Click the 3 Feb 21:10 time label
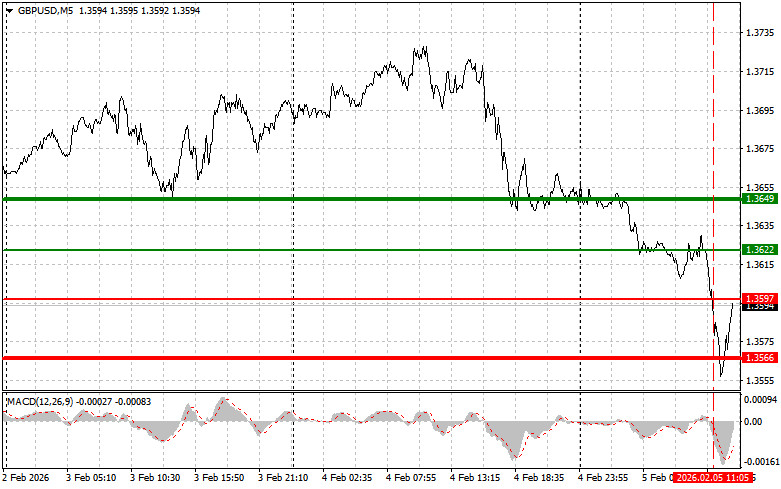 coord(283,478)
